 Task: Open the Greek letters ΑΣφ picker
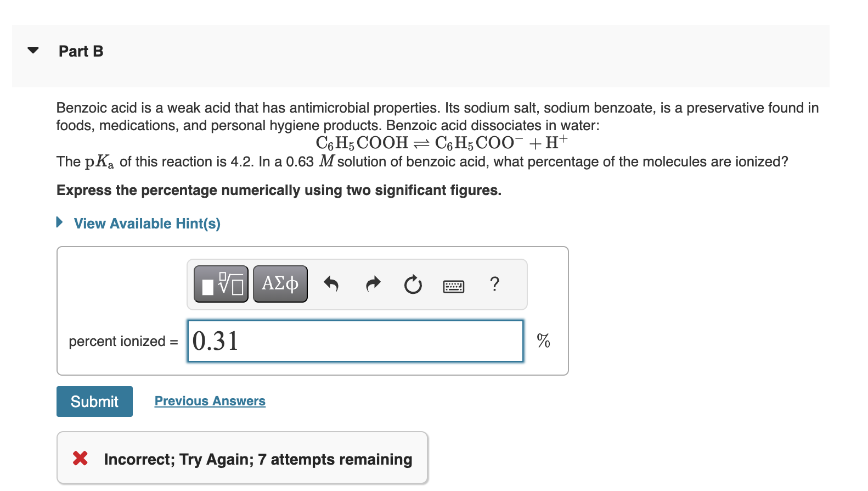(280, 283)
